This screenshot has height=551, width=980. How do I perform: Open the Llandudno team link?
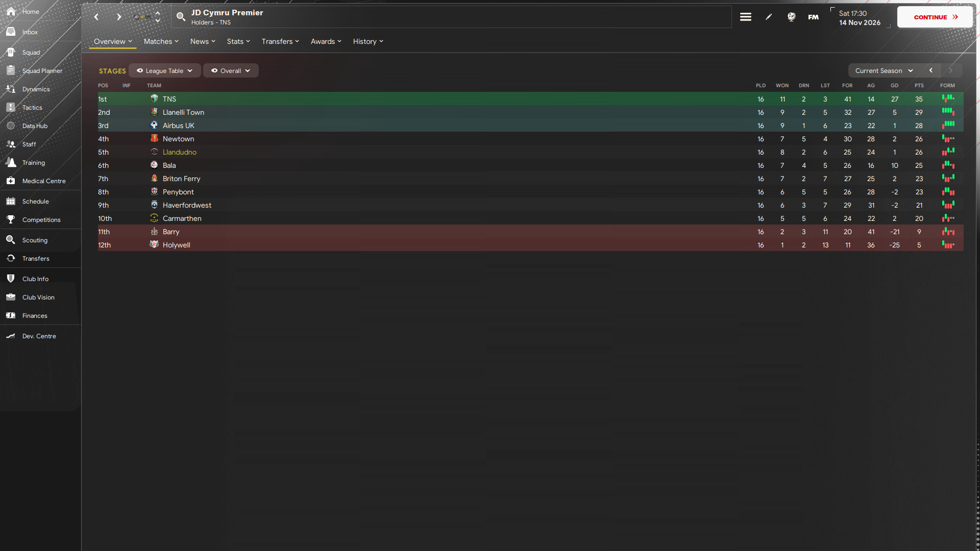[179, 152]
